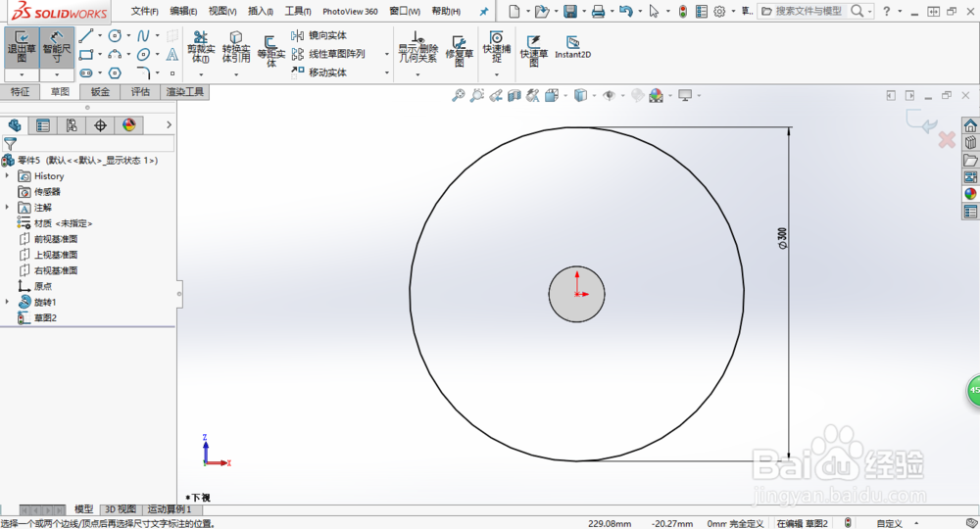Switch to the 钣金 sheet metal tab
The height and width of the screenshot is (529, 980).
pyautogui.click(x=100, y=92)
